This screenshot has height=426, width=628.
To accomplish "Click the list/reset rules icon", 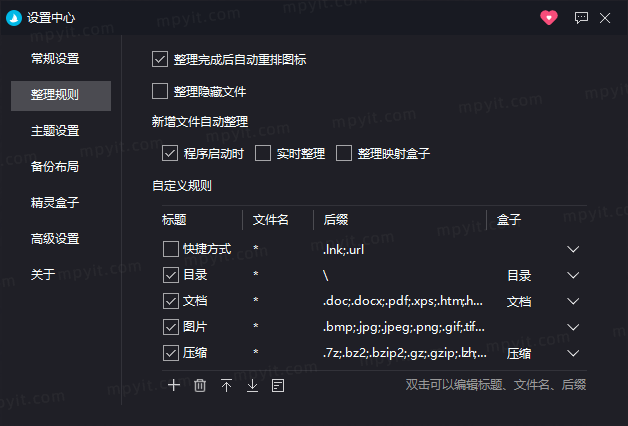I will pos(278,385).
